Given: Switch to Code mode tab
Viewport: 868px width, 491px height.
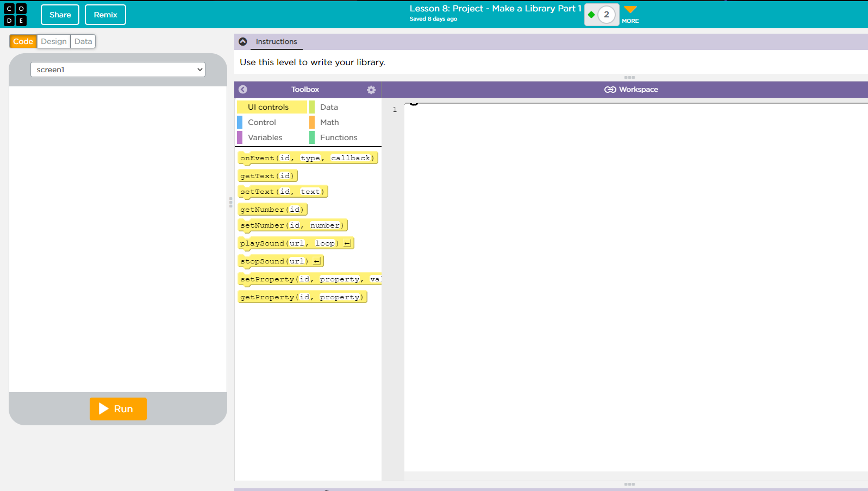Looking at the screenshot, I should (23, 41).
